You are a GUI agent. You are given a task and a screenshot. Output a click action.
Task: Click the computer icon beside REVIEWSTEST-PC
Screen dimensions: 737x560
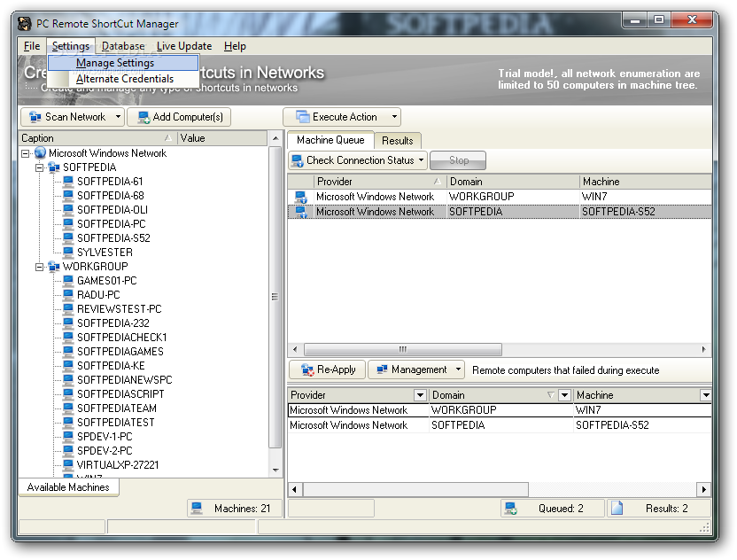[x=68, y=308]
